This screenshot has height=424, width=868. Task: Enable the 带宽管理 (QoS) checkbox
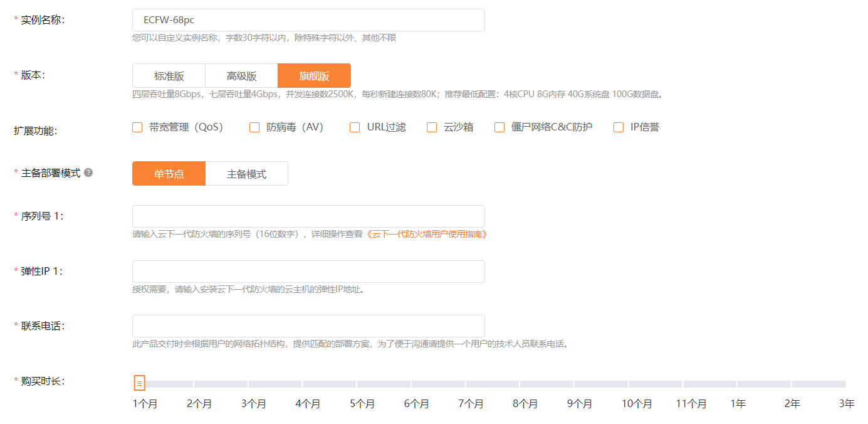pos(137,127)
